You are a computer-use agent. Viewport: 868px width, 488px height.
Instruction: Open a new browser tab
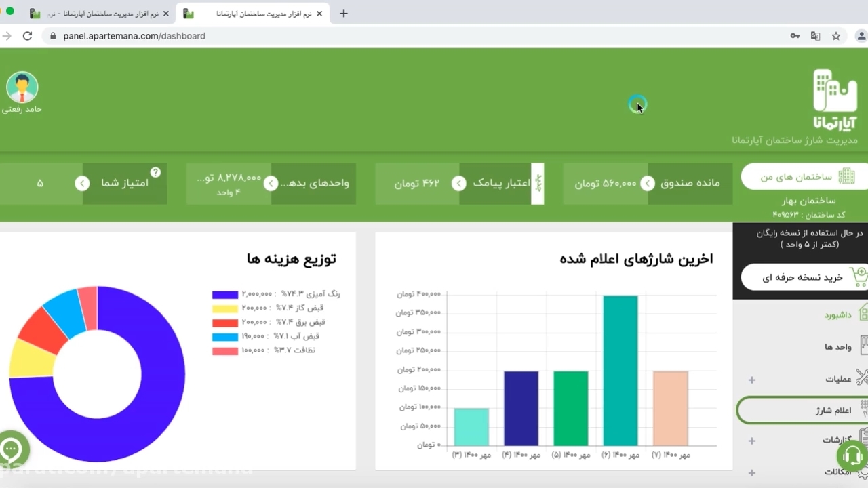pyautogui.click(x=344, y=14)
